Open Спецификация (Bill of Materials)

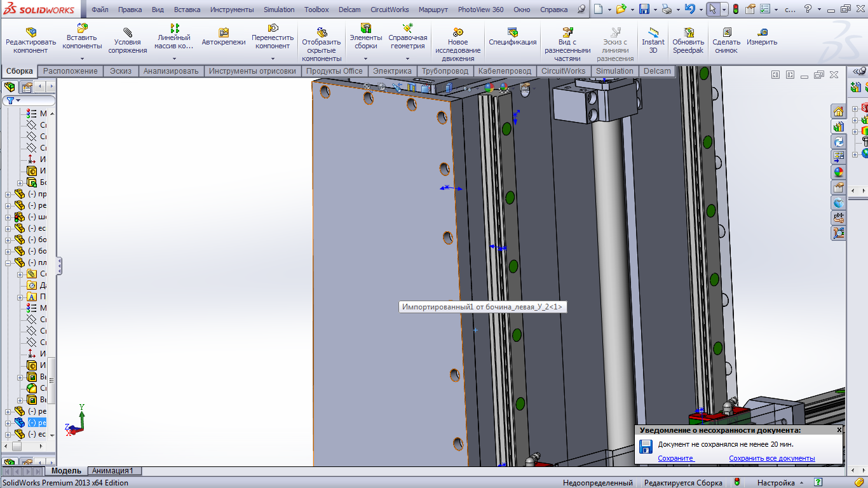click(x=512, y=37)
